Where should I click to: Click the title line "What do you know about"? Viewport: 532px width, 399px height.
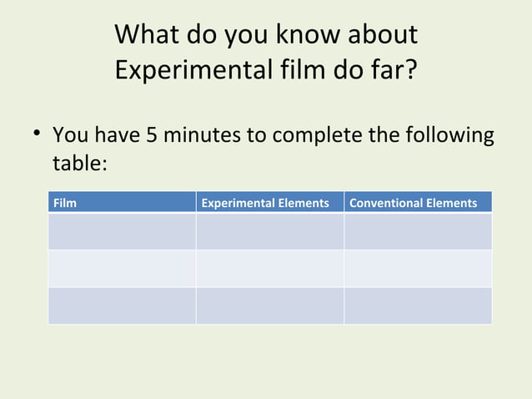tap(266, 35)
